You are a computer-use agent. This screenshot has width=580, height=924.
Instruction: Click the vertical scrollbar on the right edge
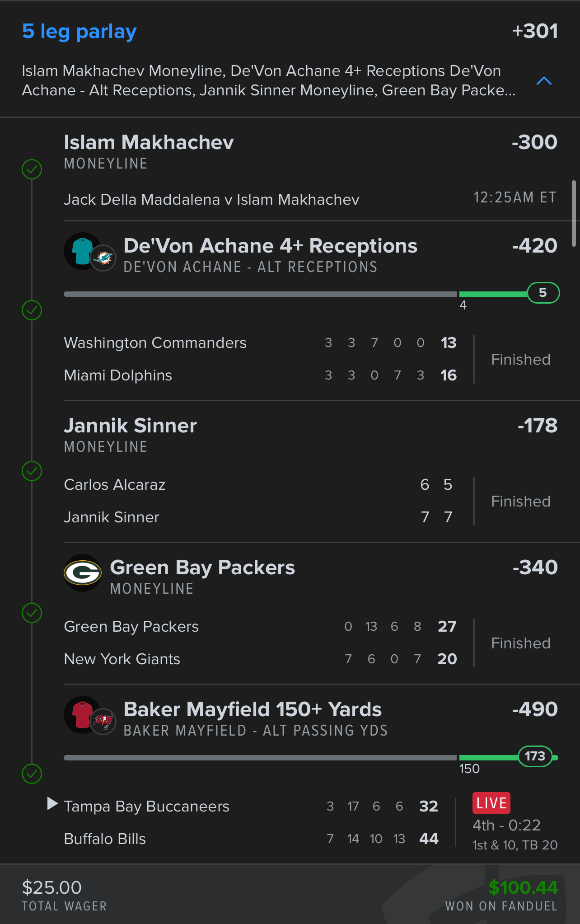click(x=574, y=213)
